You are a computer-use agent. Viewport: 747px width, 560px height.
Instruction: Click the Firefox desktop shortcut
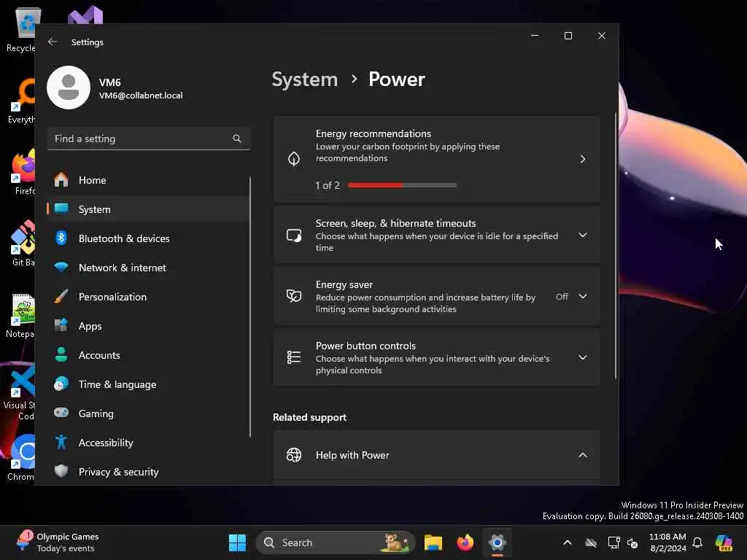pos(23,172)
